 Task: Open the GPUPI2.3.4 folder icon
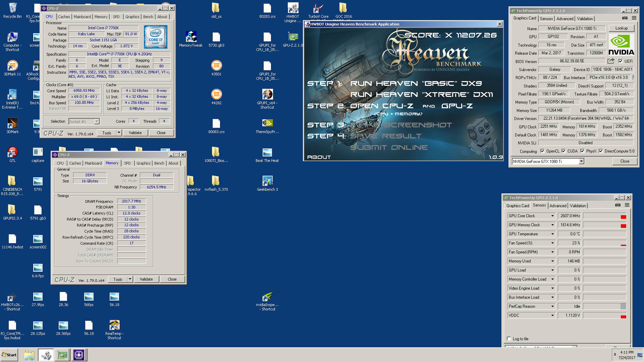tap(12, 212)
